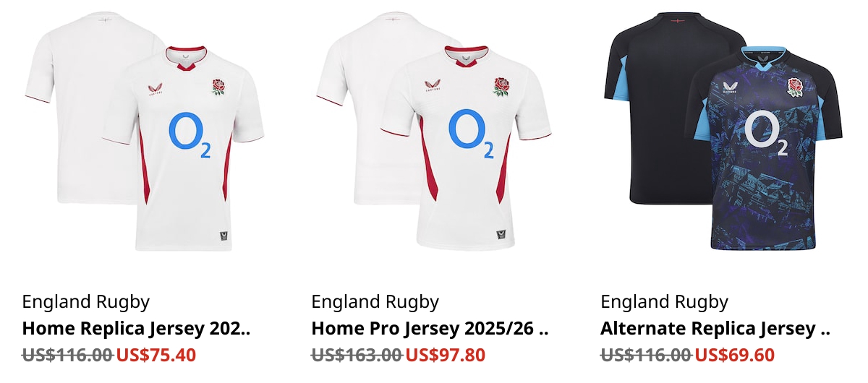Click the US$97.80 sale price
Viewport: 868px width, 383px height.
coord(446,355)
